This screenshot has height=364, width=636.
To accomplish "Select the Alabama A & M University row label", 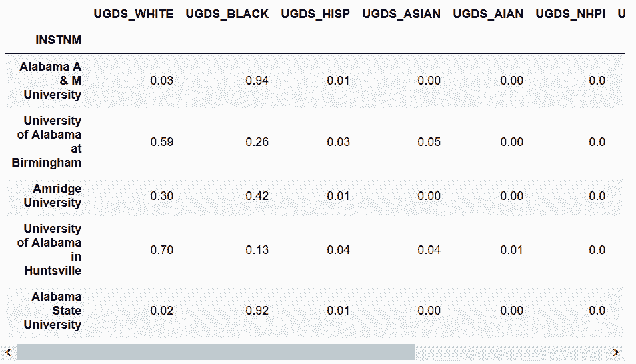I will (x=51, y=81).
